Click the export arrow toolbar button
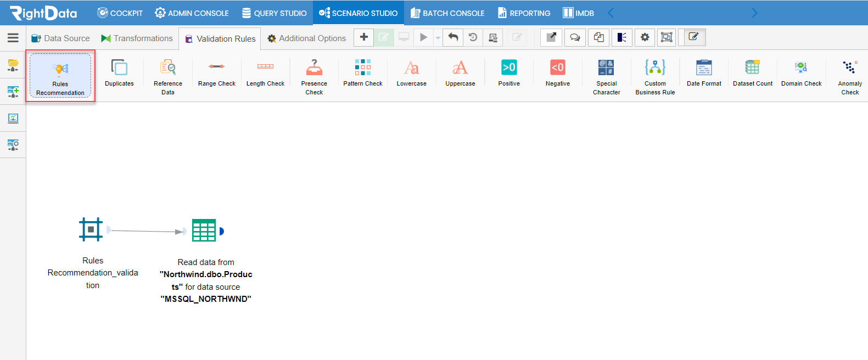The height and width of the screenshot is (360, 868). [551, 37]
